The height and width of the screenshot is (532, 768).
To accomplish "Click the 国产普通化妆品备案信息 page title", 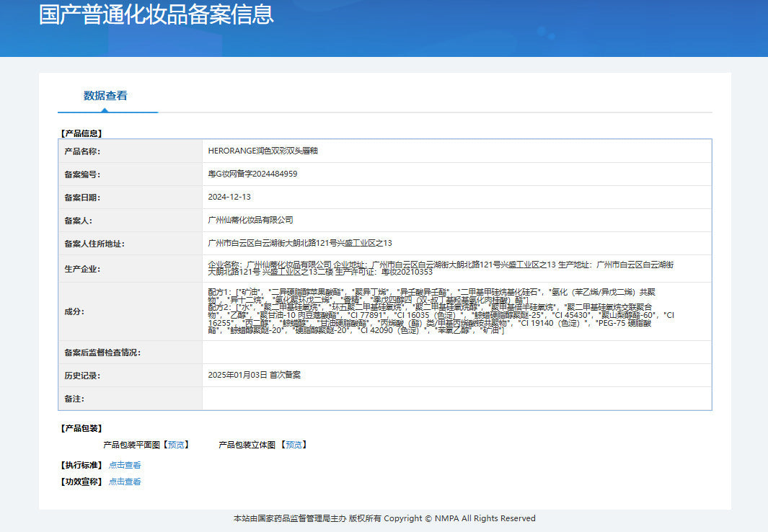I will (156, 14).
